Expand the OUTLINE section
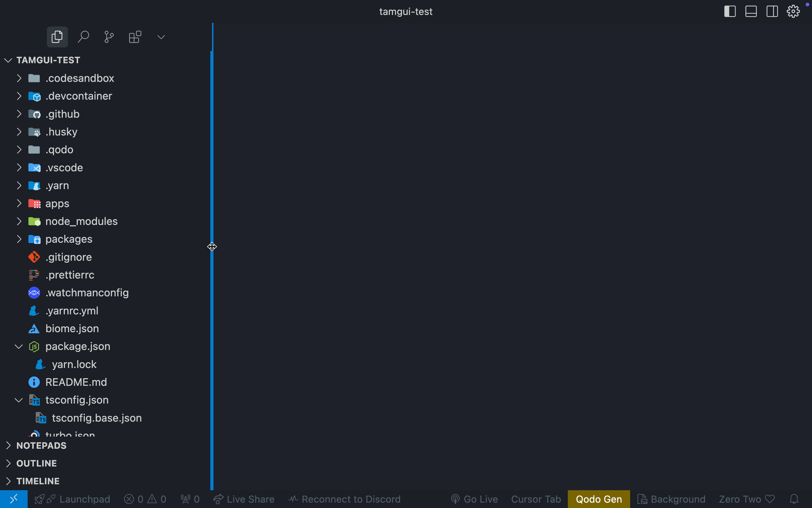Screen dimensions: 812x508 coord(8,463)
